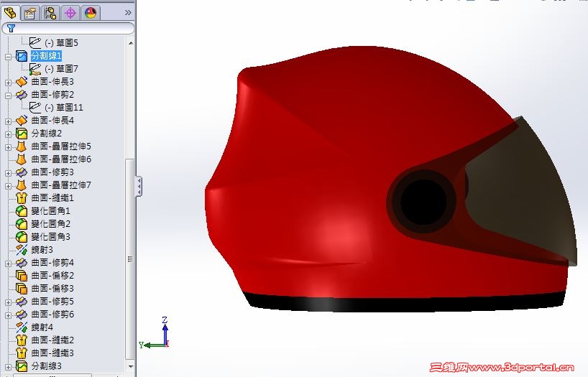This screenshot has width=588, height=377.
Task: Click the 曲面-疊層拉伸6 loft icon
Action: pos(22,159)
